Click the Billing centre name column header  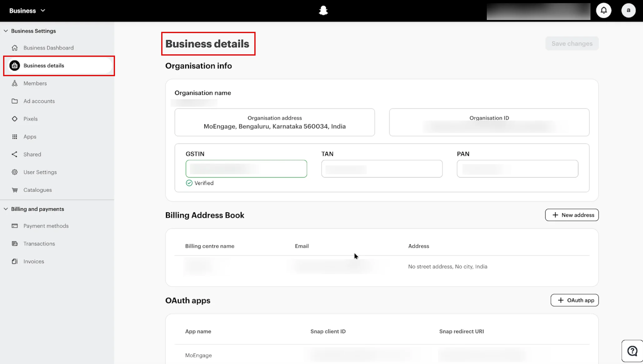point(210,246)
